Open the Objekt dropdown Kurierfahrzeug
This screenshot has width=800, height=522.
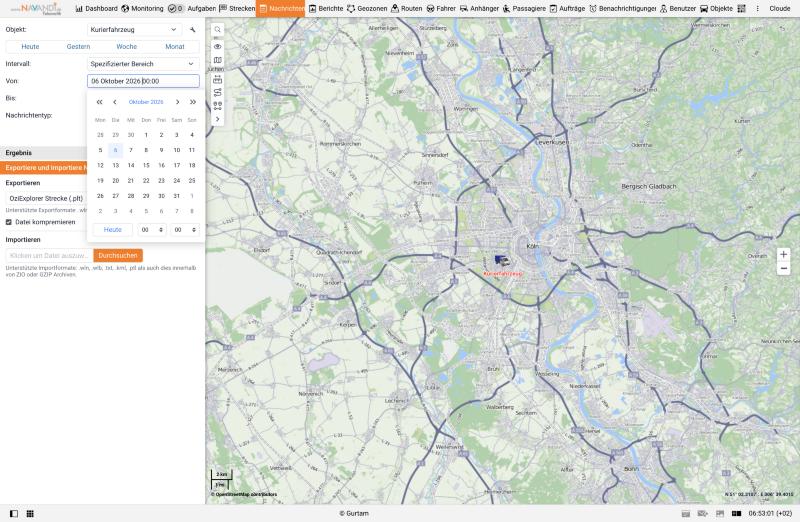(135, 30)
